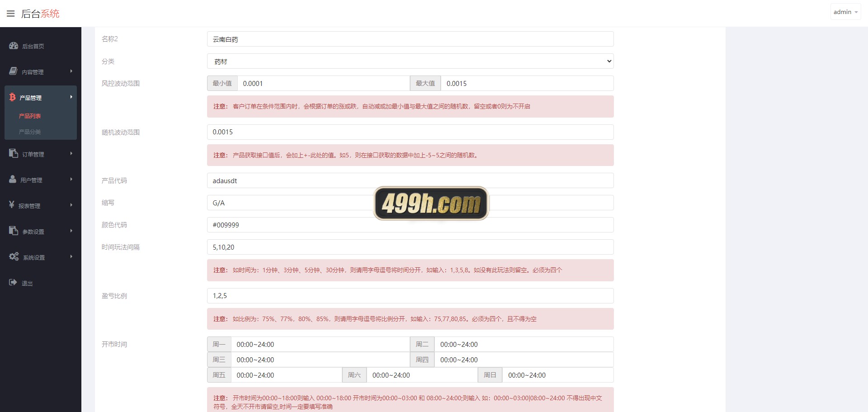This screenshot has height=412, width=868.
Task: Click the 周五 opening time field
Action: tap(286, 375)
